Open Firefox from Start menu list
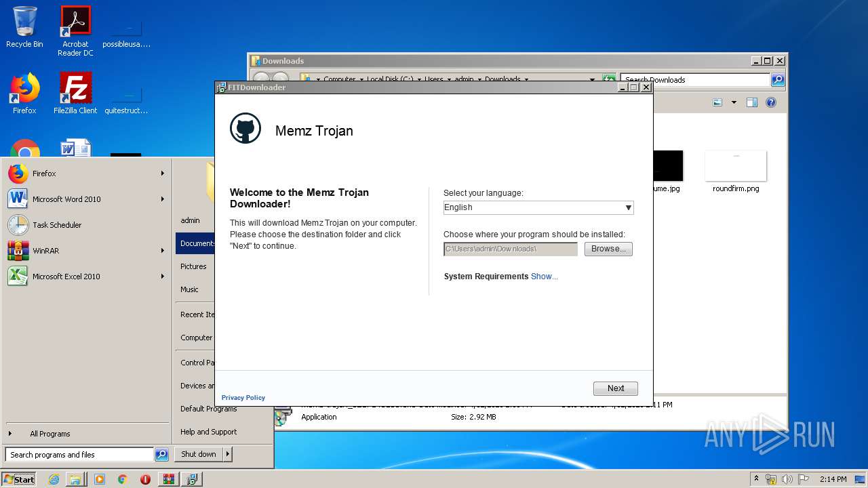Viewport: 868px width, 488px height. [x=86, y=174]
